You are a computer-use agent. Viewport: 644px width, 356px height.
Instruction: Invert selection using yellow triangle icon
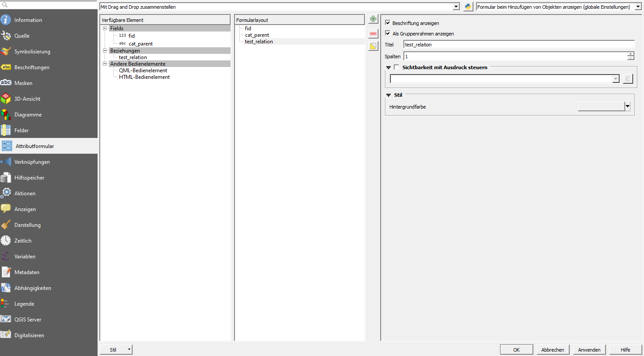373,46
